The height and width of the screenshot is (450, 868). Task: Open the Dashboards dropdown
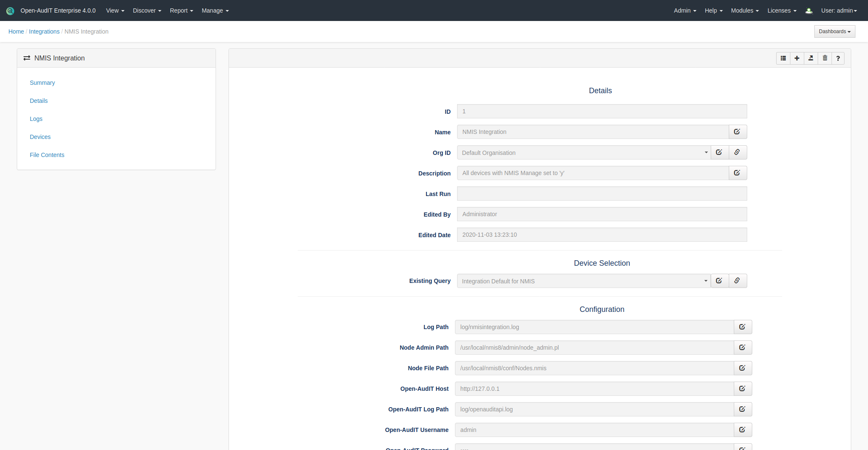click(x=834, y=31)
